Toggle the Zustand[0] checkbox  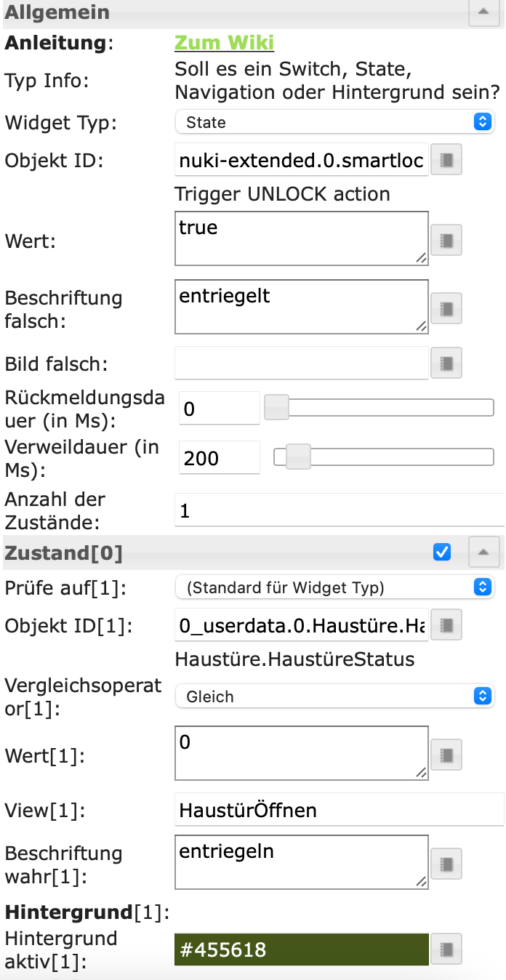(441, 553)
